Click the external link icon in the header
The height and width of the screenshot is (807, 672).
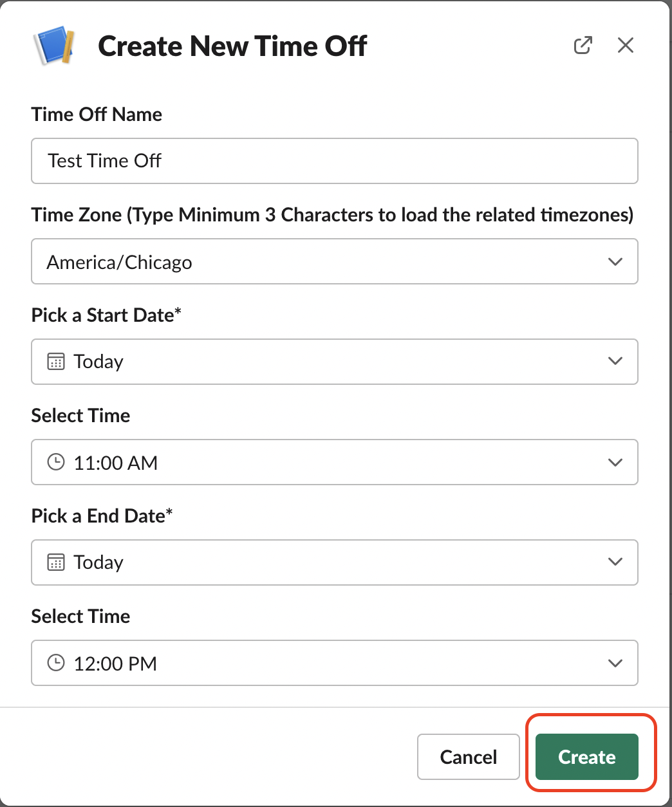[583, 45]
